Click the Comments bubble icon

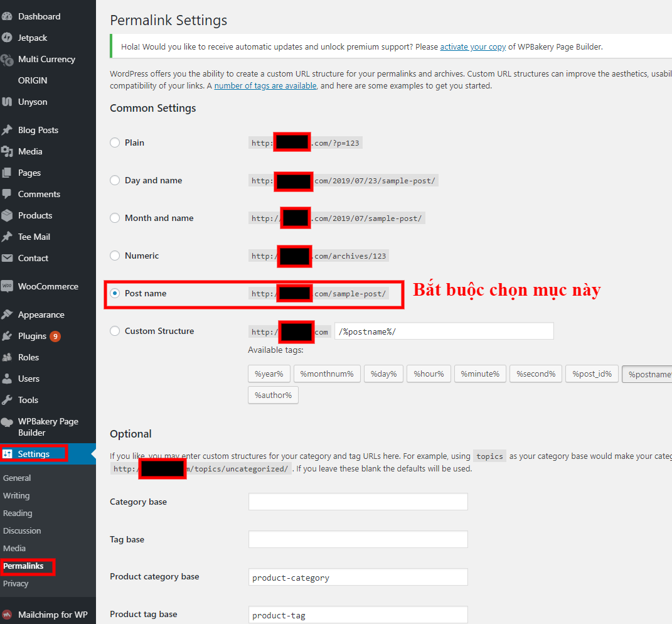point(7,194)
